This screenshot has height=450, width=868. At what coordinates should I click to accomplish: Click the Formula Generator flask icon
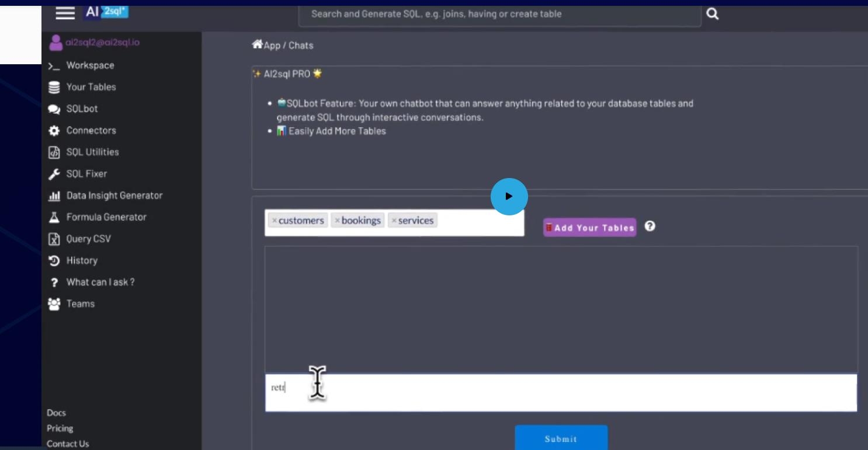point(54,217)
